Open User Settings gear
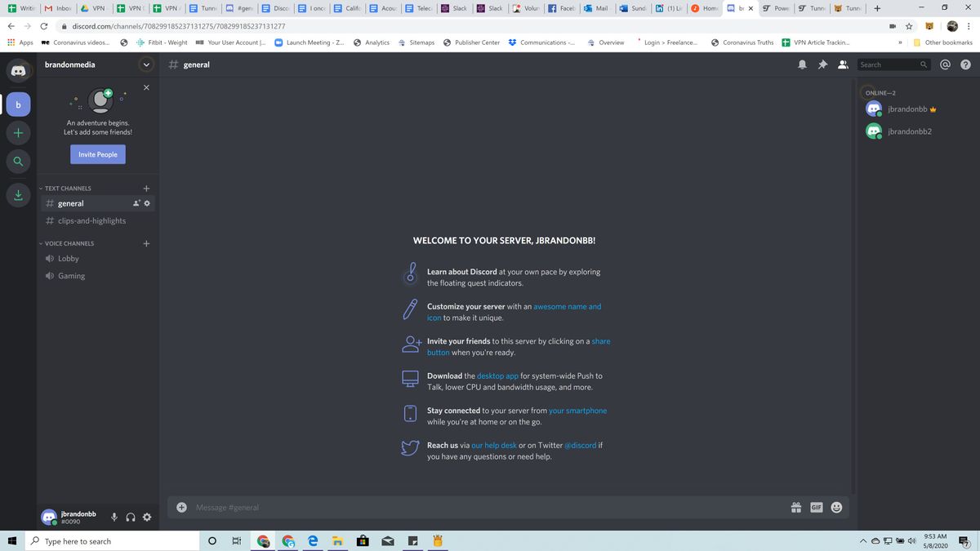Image resolution: width=980 pixels, height=551 pixels. 147,517
